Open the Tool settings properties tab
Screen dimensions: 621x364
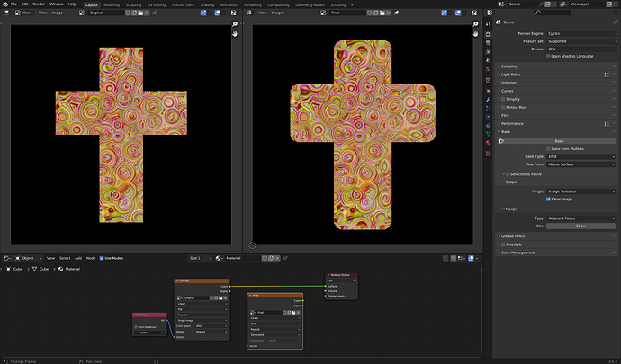(x=489, y=23)
